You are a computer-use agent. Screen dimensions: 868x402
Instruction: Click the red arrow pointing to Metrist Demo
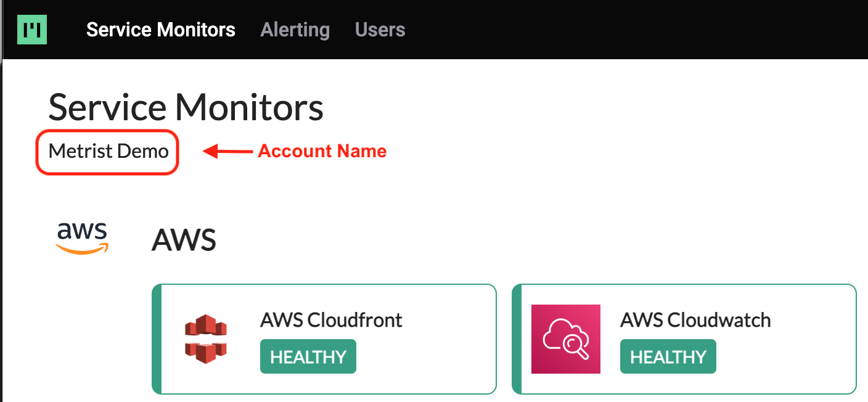227,152
